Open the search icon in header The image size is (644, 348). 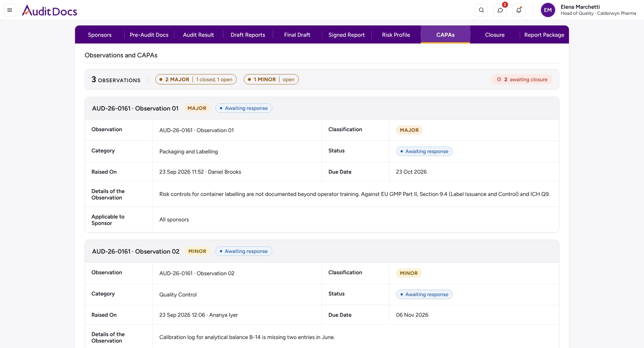(481, 10)
